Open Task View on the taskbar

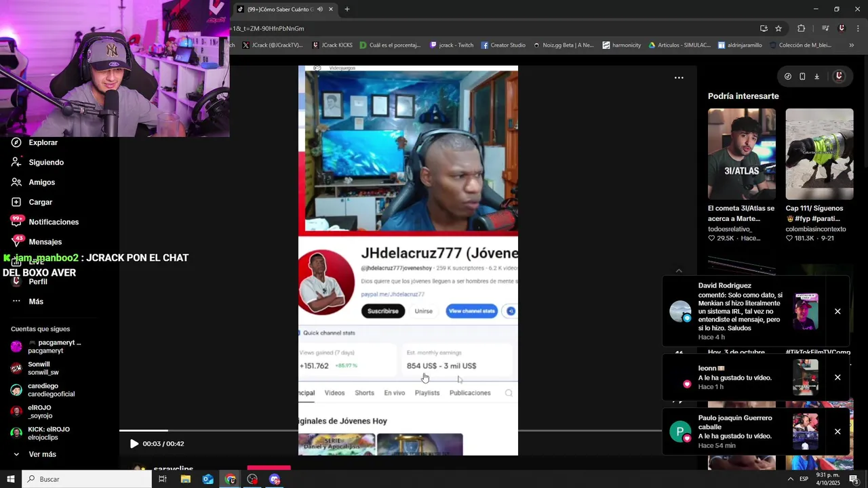tap(163, 479)
